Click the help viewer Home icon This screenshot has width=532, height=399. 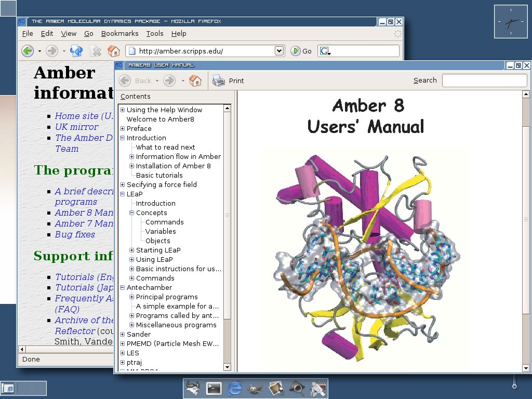[195, 81]
